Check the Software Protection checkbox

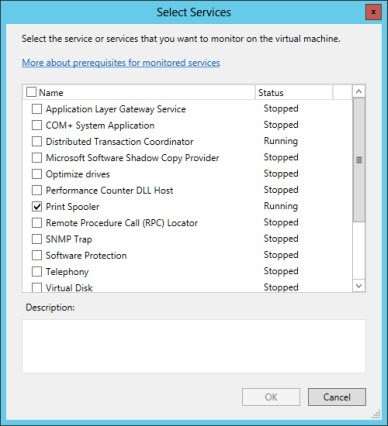(x=37, y=255)
